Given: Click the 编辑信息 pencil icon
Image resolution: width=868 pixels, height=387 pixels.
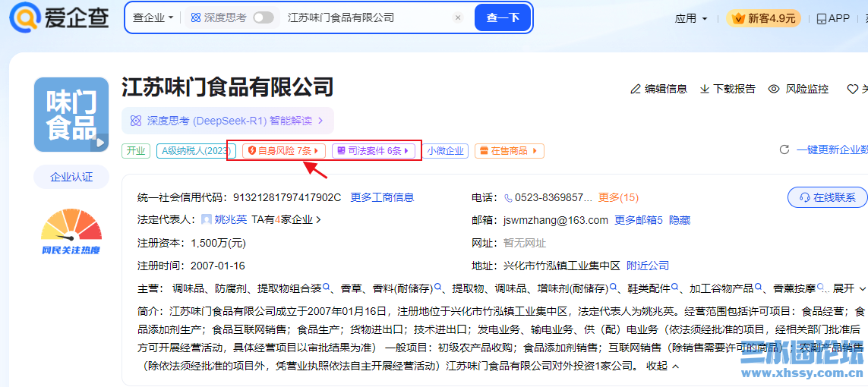Looking at the screenshot, I should pos(636,89).
